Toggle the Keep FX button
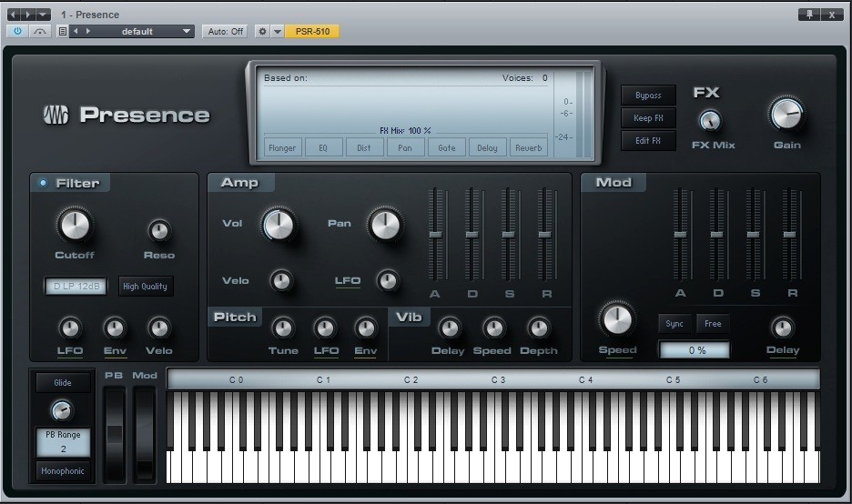Image resolution: width=852 pixels, height=504 pixels. [648, 118]
